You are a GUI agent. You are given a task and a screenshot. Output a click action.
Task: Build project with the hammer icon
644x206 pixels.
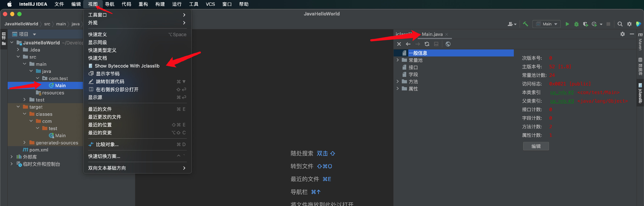point(525,24)
